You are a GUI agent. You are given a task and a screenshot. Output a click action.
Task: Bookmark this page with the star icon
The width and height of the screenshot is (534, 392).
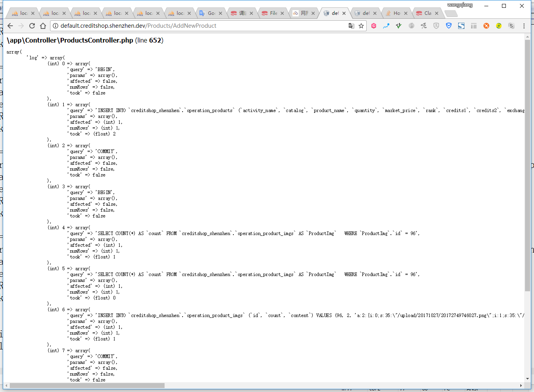pos(361,26)
